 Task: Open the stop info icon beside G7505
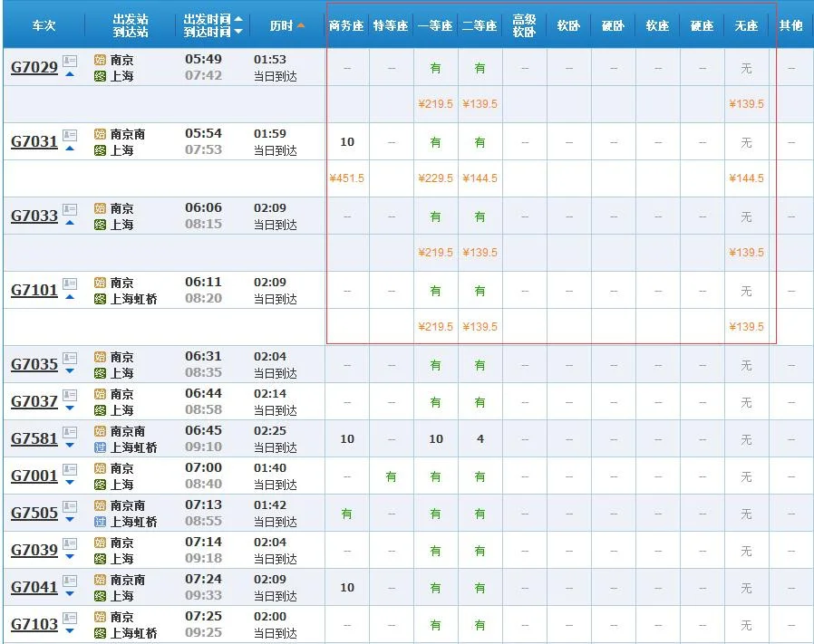point(70,507)
